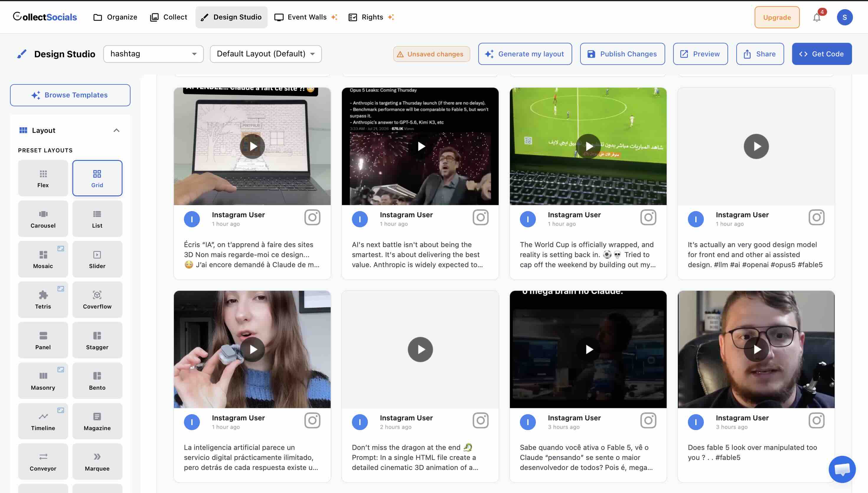
Task: Play the blank video in good design model post
Action: [x=756, y=146]
